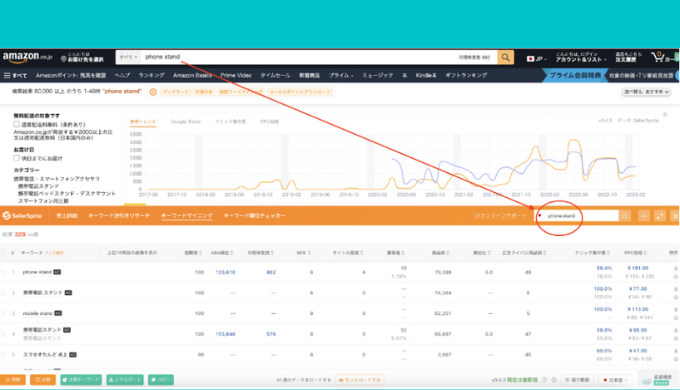This screenshot has width=680, height=390.
Task: Open the すべて search category dropdown
Action: pos(128,57)
